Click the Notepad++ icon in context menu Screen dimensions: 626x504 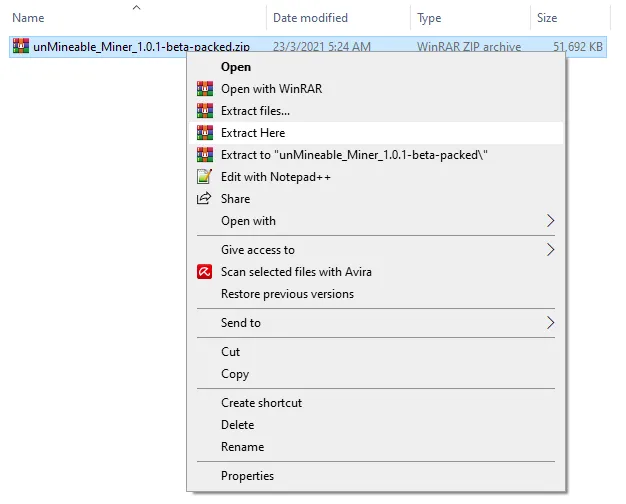[x=204, y=177]
